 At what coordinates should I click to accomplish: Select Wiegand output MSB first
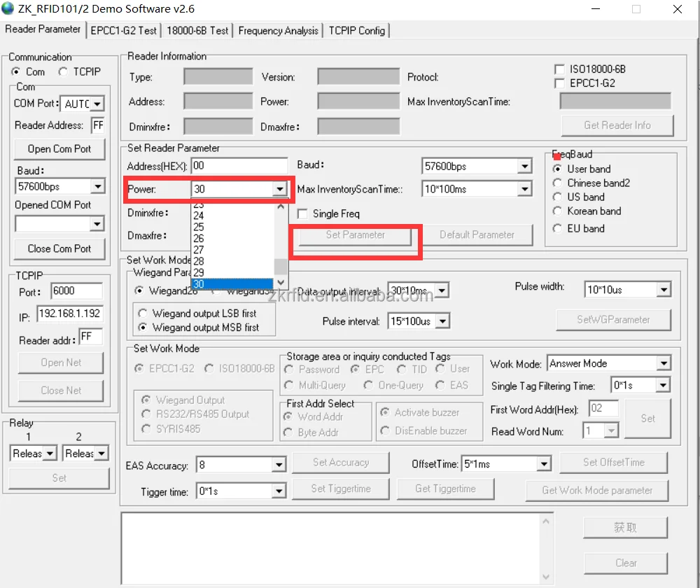(x=143, y=328)
